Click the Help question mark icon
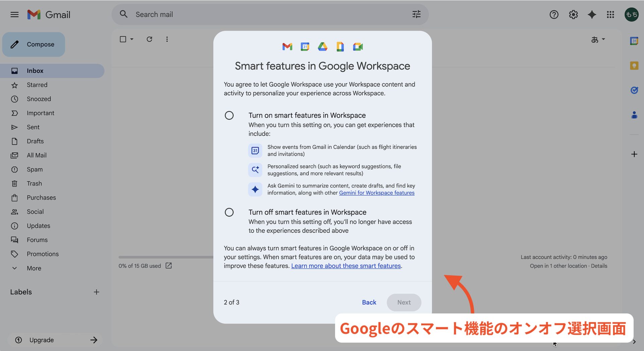 pos(554,14)
